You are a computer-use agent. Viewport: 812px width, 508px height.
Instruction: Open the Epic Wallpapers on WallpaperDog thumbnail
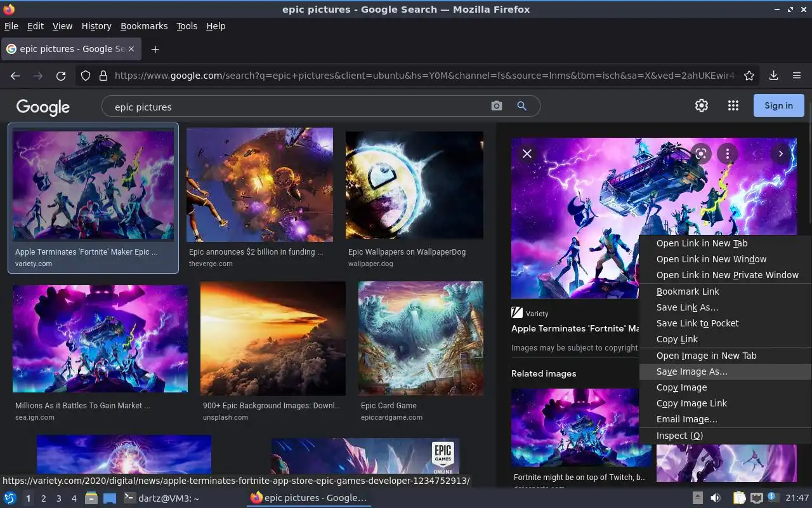[414, 185]
